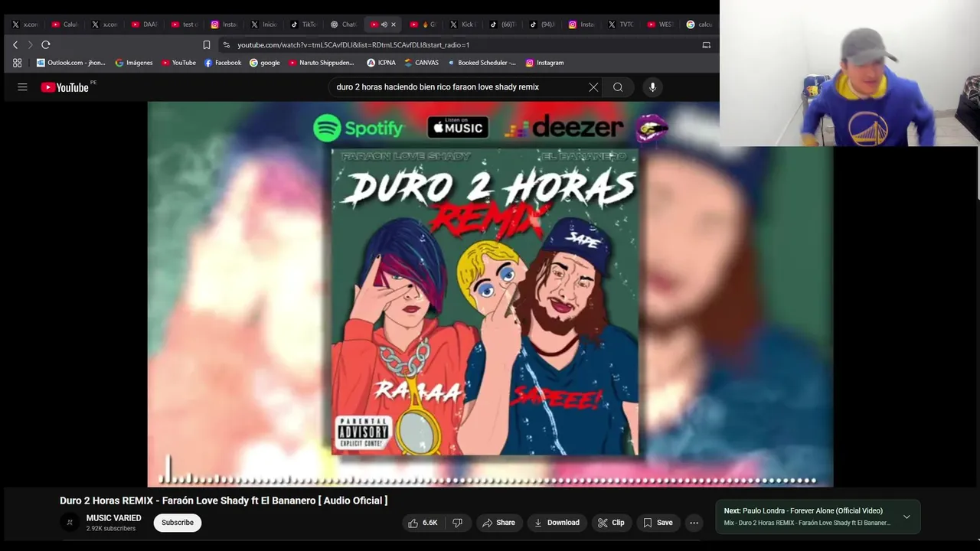Like the video with thumbs up

click(422, 523)
